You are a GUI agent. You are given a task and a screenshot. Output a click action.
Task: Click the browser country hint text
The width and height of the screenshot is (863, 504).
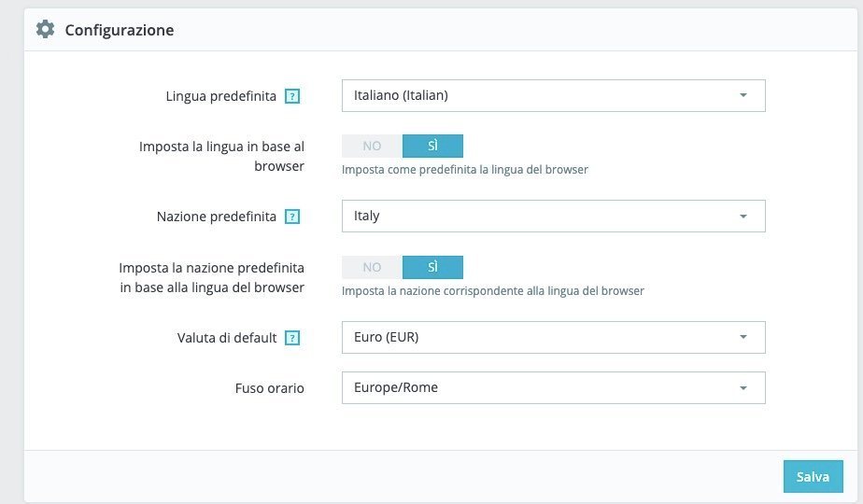click(x=492, y=291)
